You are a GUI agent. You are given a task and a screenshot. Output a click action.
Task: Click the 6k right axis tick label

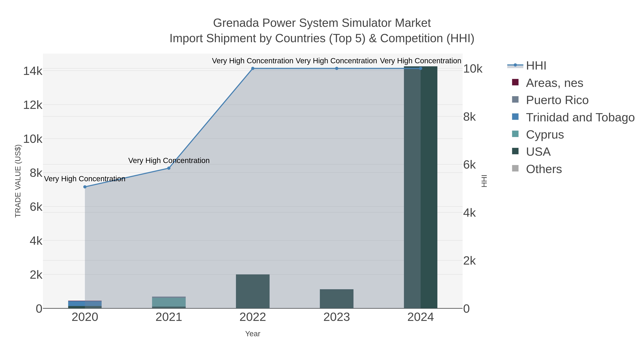(x=470, y=165)
